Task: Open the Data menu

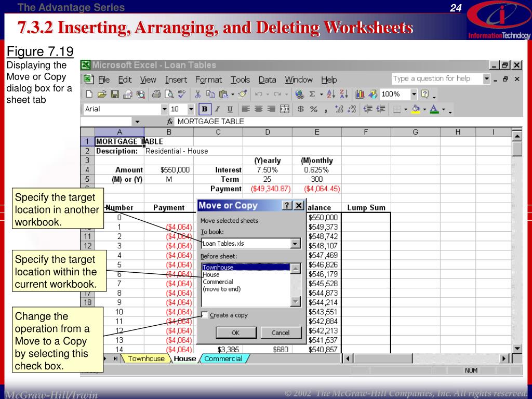Action: point(267,79)
